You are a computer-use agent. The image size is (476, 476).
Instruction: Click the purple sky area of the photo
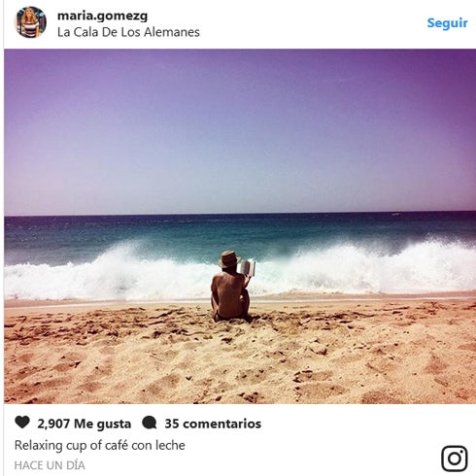coord(240,131)
